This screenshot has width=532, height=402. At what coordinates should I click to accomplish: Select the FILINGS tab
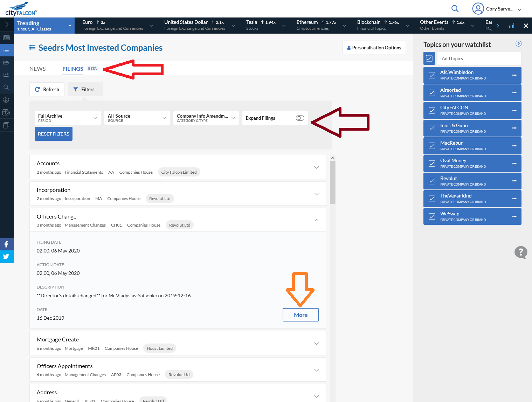point(73,69)
